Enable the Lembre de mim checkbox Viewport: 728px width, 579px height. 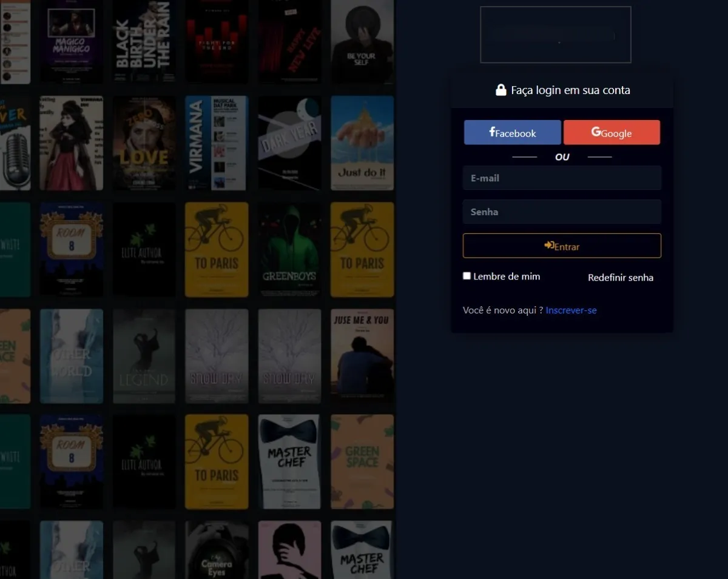[467, 276]
